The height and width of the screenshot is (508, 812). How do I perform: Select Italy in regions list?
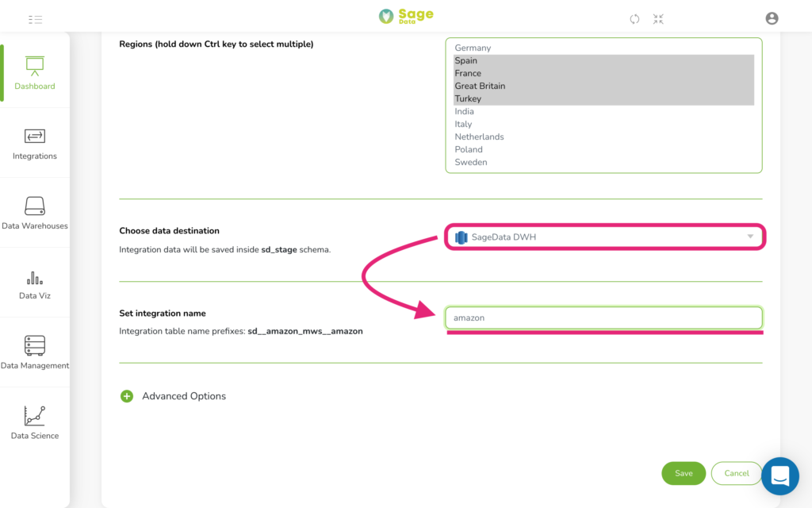click(603, 124)
